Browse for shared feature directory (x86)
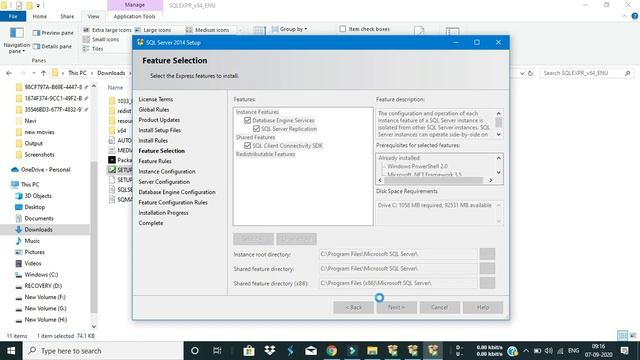This screenshot has height=360, width=640. click(x=487, y=283)
